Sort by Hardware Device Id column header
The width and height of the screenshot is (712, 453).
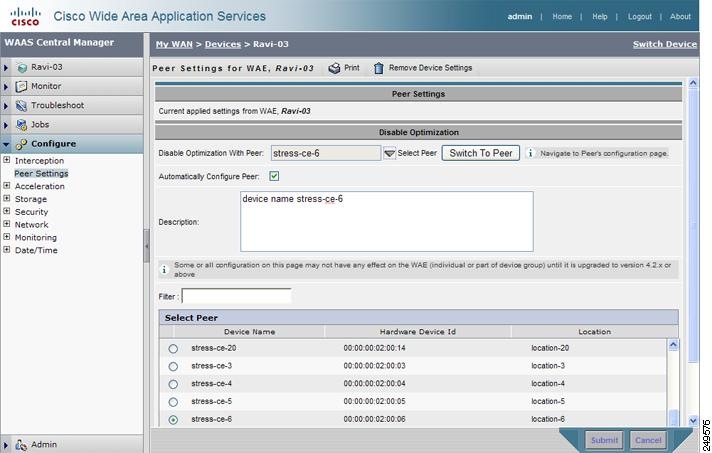418,332
